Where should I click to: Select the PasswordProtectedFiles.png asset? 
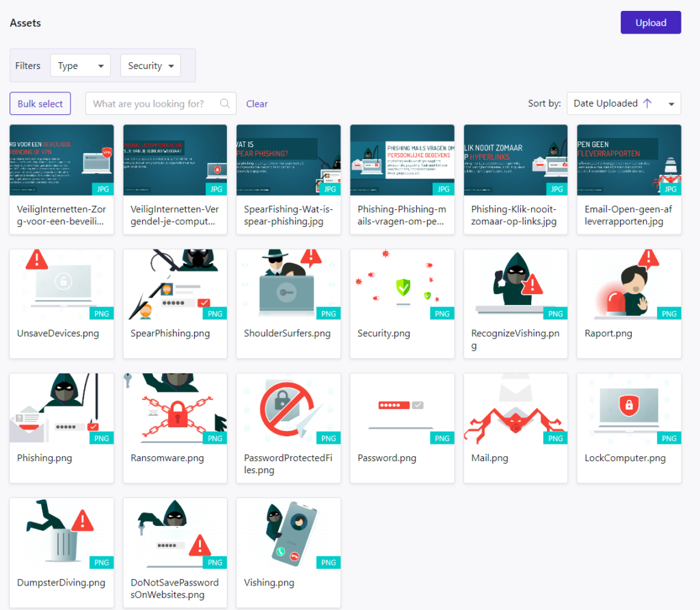tap(288, 409)
